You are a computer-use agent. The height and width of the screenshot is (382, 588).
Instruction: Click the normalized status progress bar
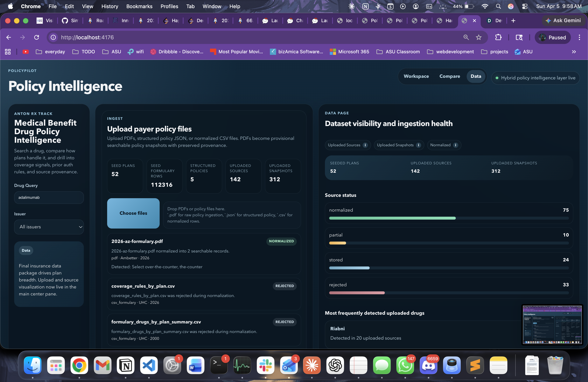point(449,218)
